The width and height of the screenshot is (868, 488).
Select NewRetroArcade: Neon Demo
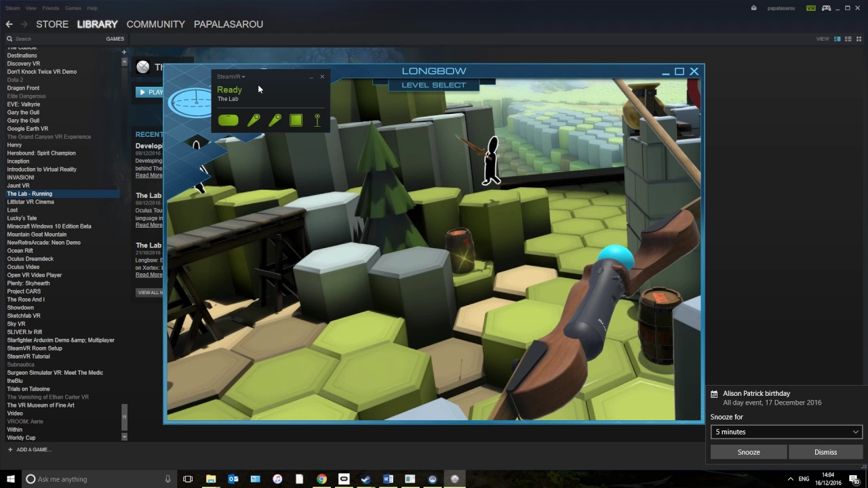pos(43,243)
